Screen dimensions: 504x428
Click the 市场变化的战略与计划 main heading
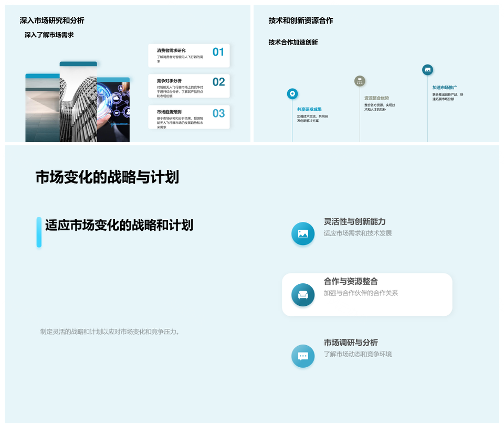pos(107,177)
